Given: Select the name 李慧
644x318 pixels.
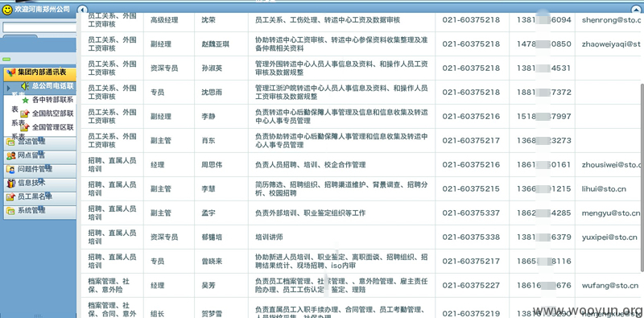Looking at the screenshot, I should 208,189.
